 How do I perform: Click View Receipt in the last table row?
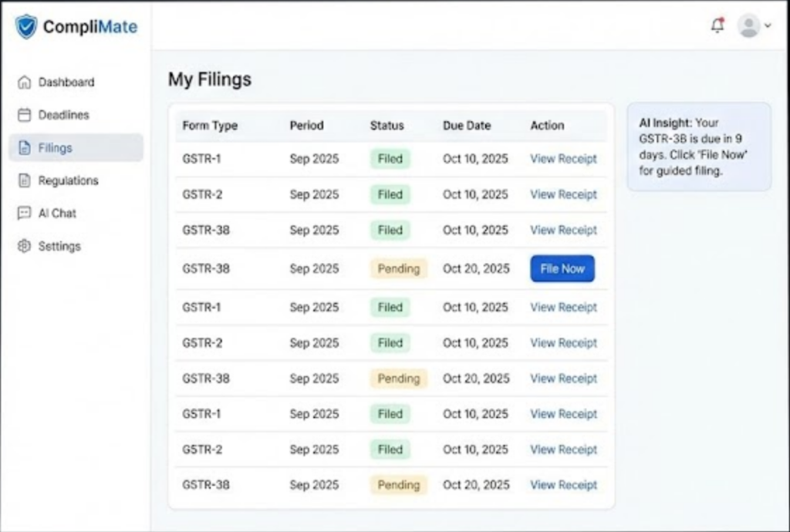(563, 485)
